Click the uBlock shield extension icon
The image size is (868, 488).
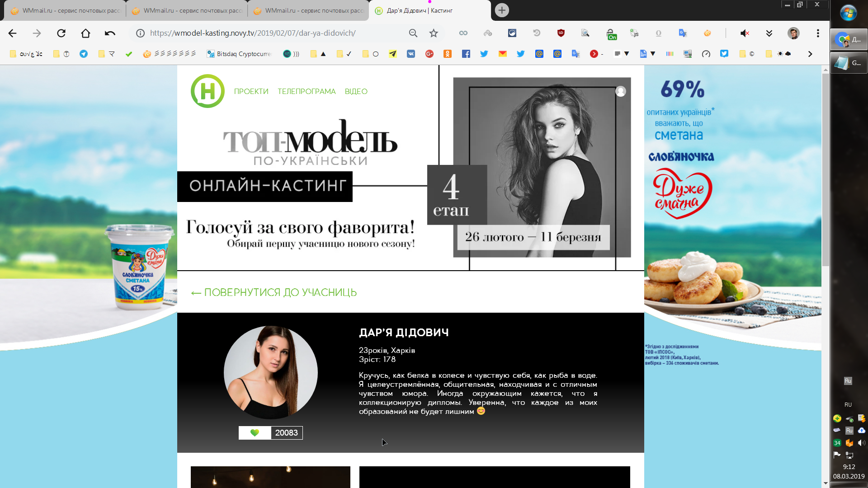(561, 33)
